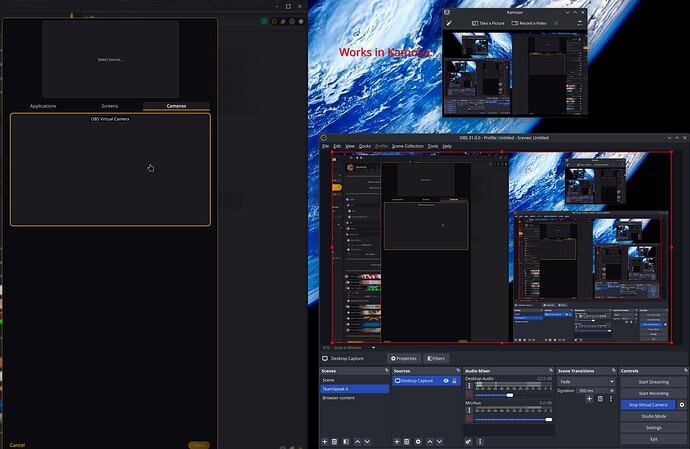Mute the Mic/Aux channel

click(469, 419)
